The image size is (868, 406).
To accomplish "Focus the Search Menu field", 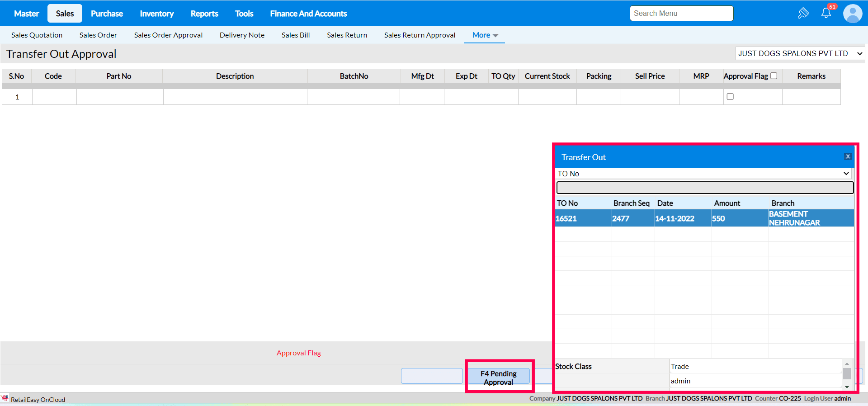I will click(681, 14).
